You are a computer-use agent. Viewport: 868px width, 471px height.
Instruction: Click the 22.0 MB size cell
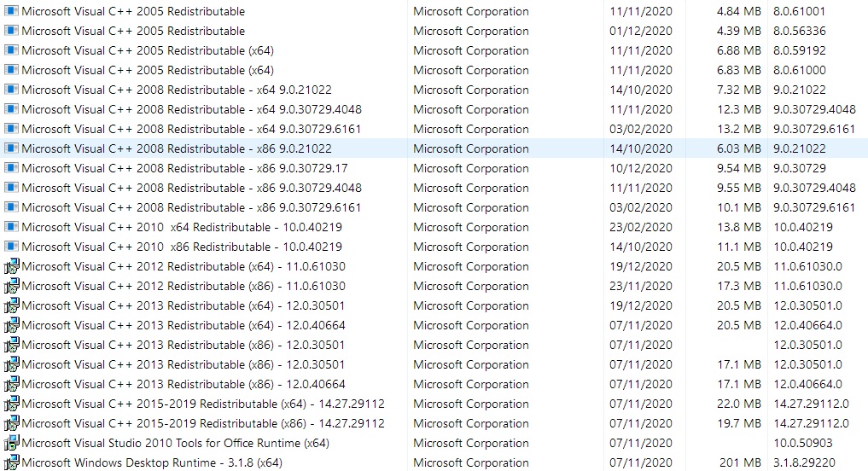click(x=739, y=404)
